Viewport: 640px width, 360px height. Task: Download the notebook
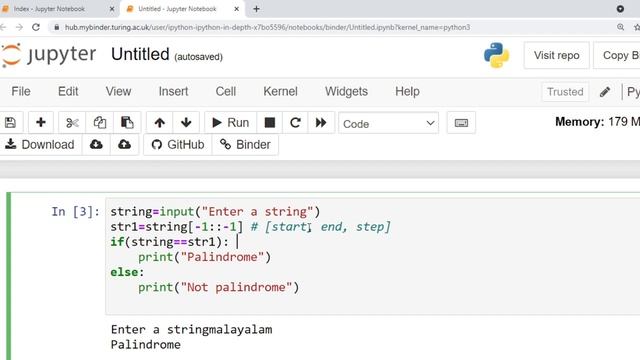point(40,144)
